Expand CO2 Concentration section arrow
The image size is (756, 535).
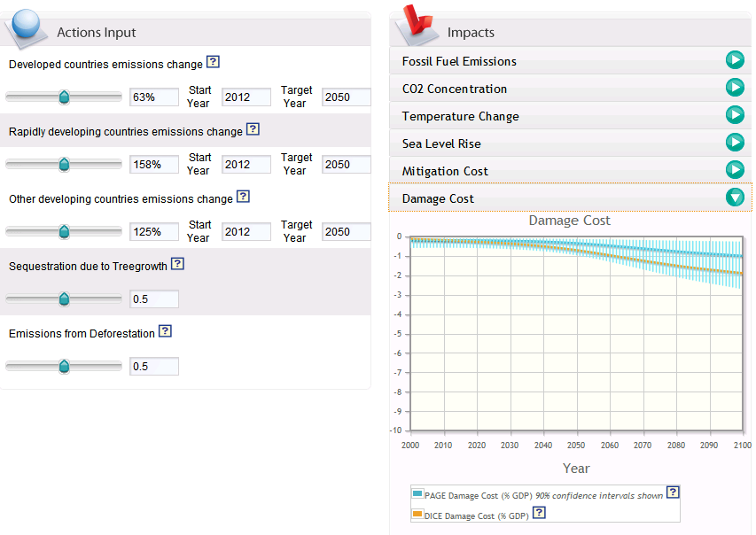click(x=734, y=88)
